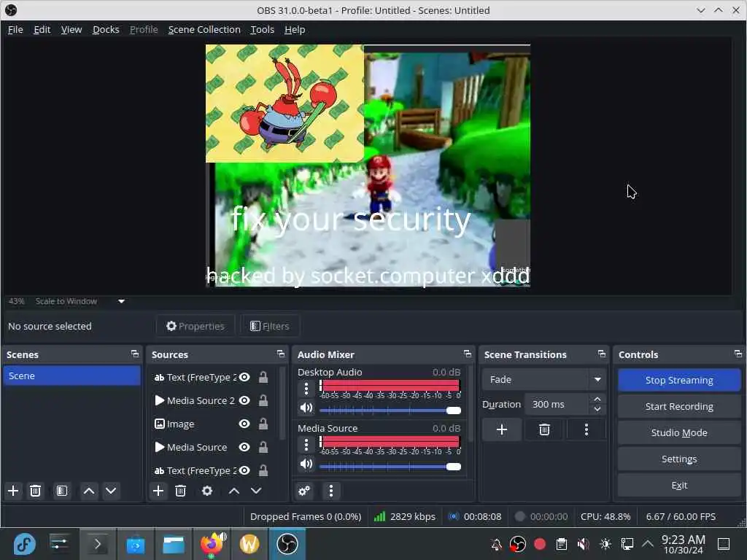Adjust Desktop Audio volume slider
This screenshot has width=747, height=560.
point(390,411)
